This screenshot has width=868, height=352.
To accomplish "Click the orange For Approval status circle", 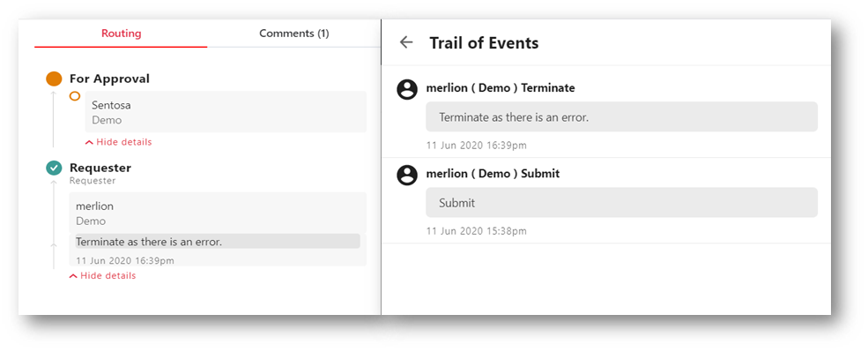I will (54, 79).
